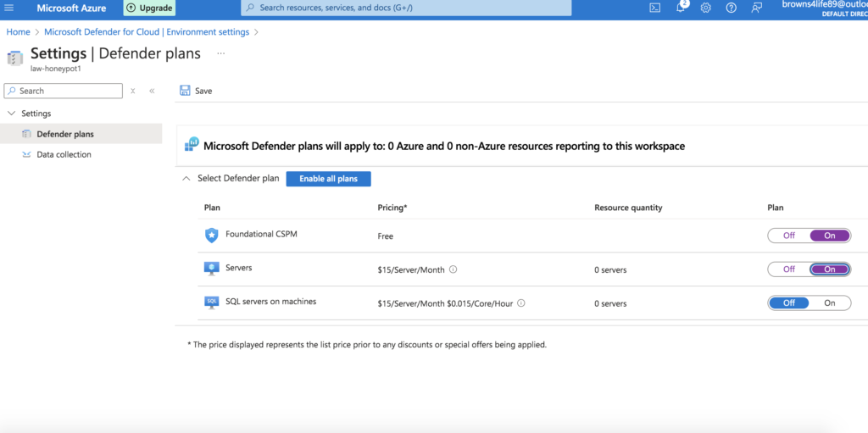The image size is (868, 433).
Task: Click the SQL servers pricing info icon
Action: 521,303
